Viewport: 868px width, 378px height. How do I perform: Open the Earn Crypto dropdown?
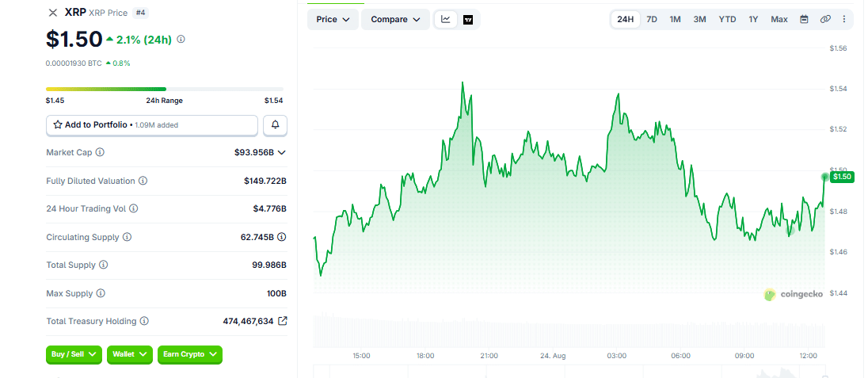point(190,354)
